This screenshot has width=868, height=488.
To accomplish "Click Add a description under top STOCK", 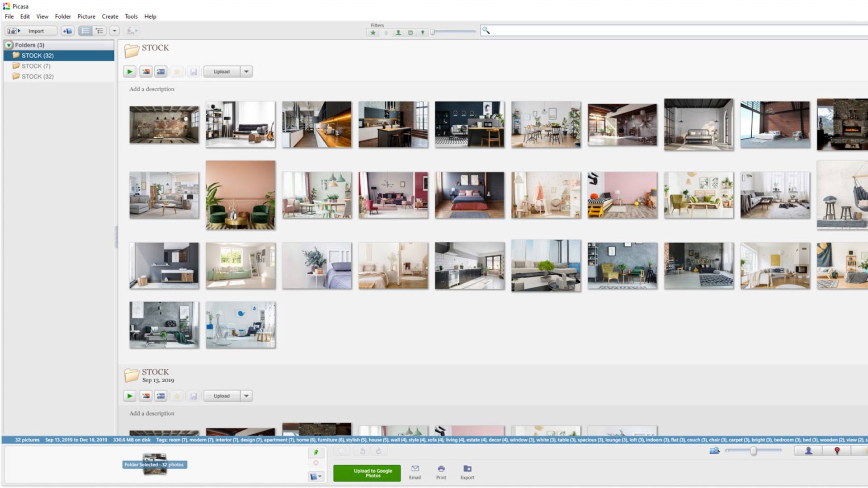I will pos(152,89).
